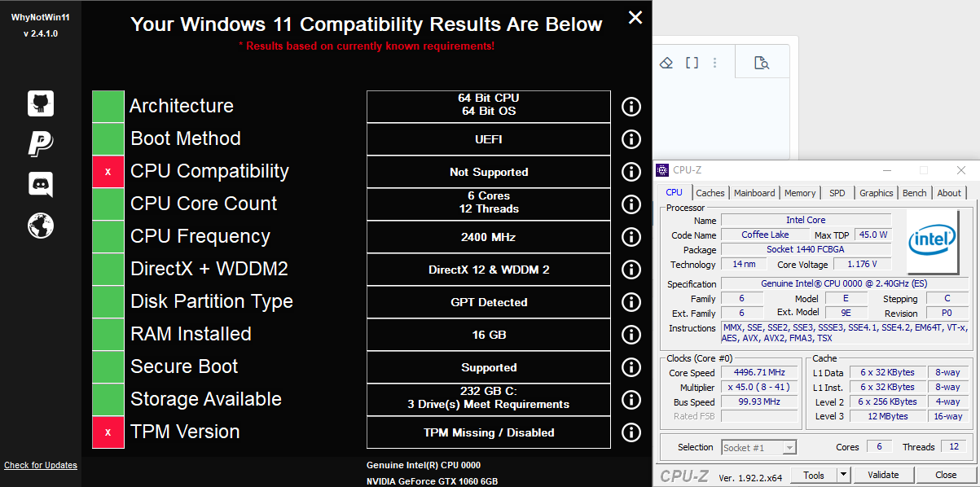980x487 pixels.
Task: Click the Core Speed value 4496.71 MHz
Action: click(759, 373)
